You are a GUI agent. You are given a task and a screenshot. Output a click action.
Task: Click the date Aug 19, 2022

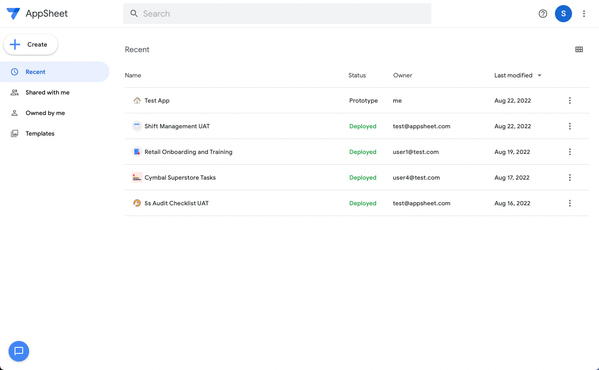click(x=512, y=152)
